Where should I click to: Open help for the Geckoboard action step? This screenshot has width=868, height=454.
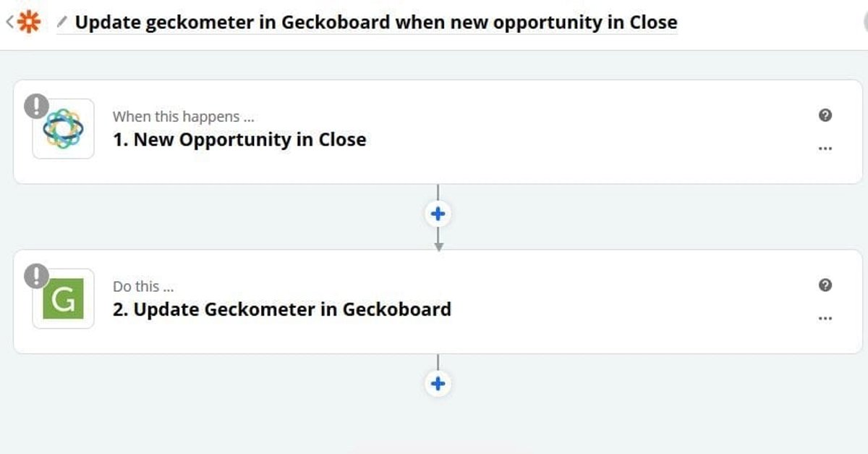pyautogui.click(x=825, y=285)
